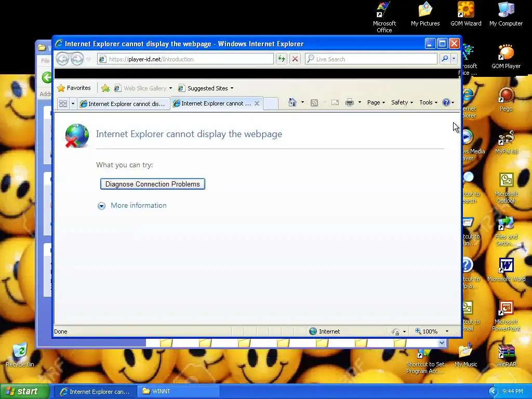The width and height of the screenshot is (532, 399).
Task: Select the Internet Explorer taskbar button
Action: (x=96, y=392)
